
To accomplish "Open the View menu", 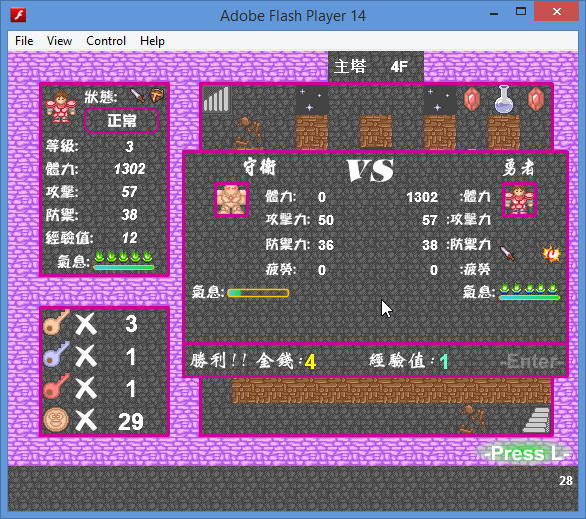I will (59, 41).
